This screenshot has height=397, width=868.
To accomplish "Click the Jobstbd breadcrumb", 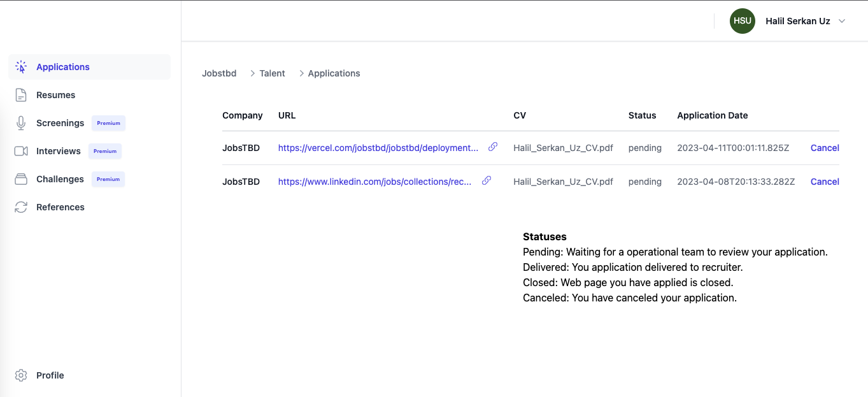I will (219, 73).
